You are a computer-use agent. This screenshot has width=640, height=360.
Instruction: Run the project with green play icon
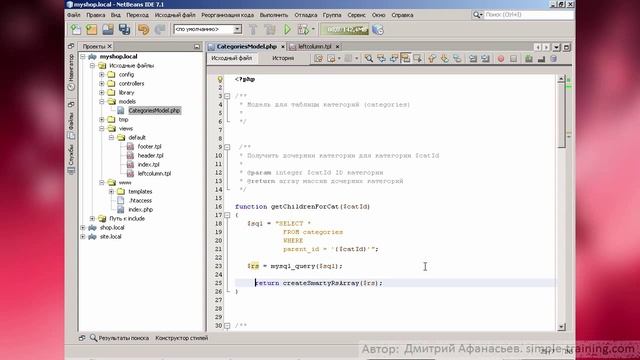[287, 29]
